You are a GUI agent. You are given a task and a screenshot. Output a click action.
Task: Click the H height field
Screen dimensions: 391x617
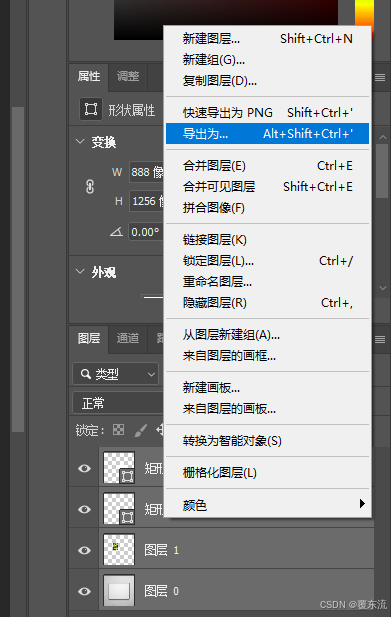(x=146, y=201)
